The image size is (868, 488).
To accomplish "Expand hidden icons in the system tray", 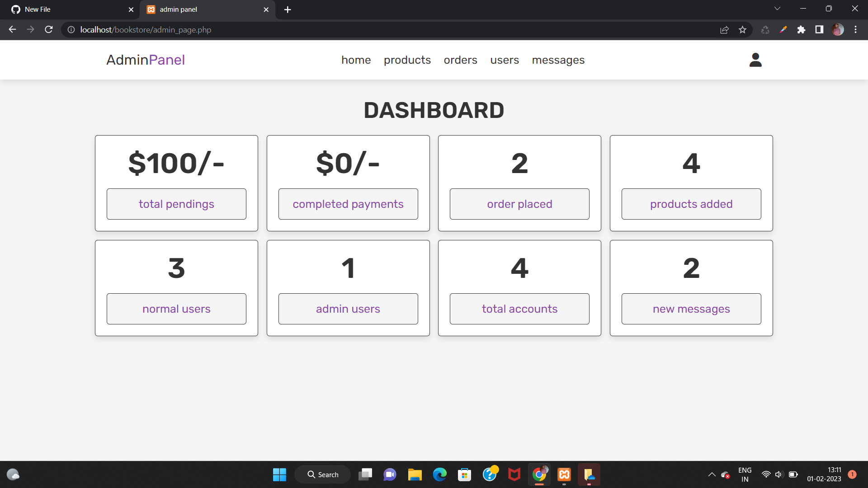I will [712, 474].
